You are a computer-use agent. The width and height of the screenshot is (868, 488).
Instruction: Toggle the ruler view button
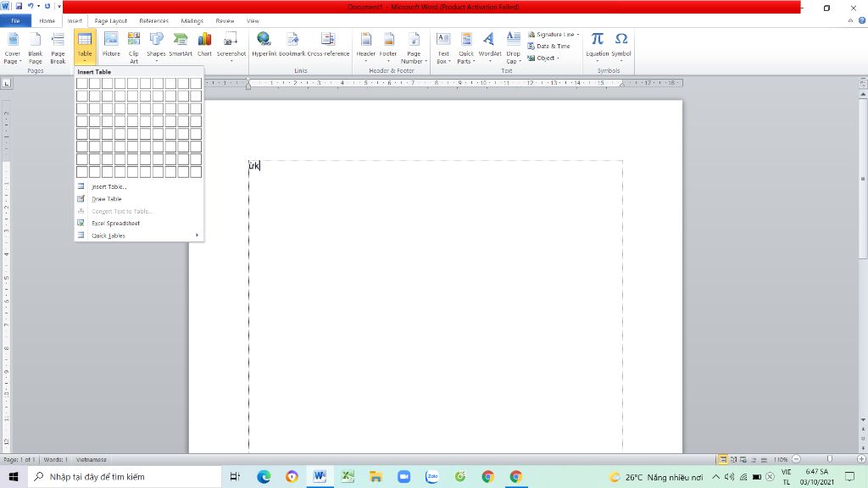(862, 84)
